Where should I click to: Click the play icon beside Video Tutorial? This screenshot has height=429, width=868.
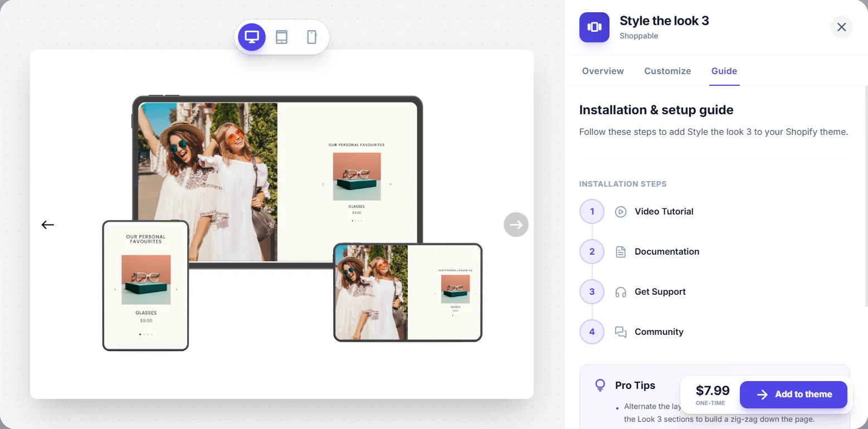coord(621,212)
